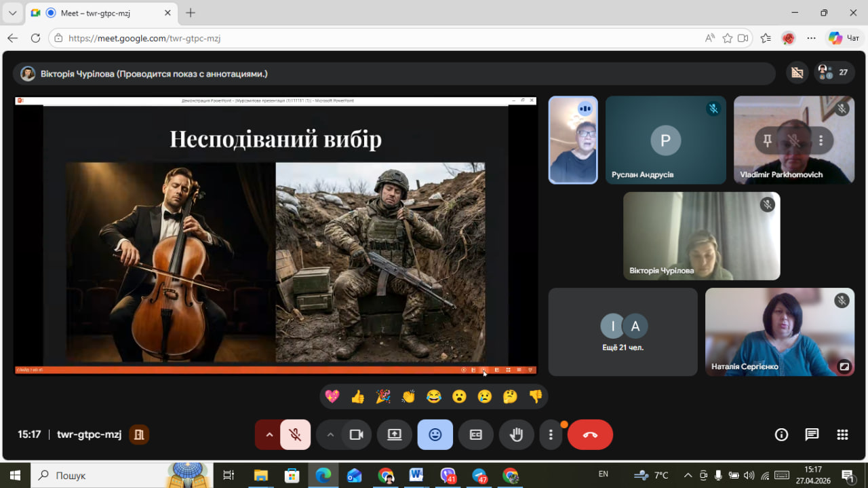Click the 'Ещё 21 чел.' participants tile
This screenshot has height=488, width=868.
click(x=623, y=332)
